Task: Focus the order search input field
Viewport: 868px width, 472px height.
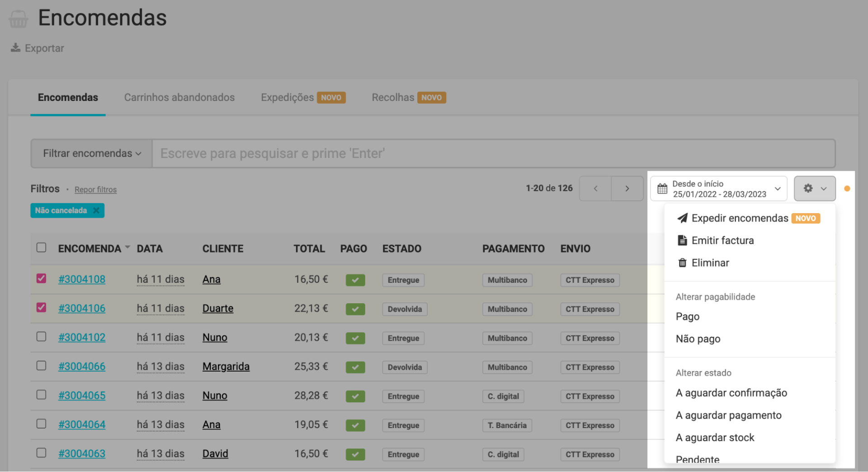Action: coord(493,153)
